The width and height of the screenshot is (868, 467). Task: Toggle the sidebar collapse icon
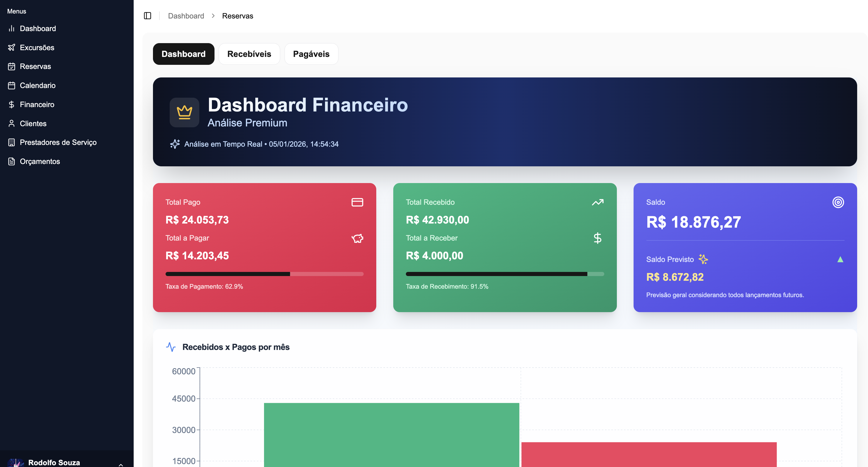pos(147,16)
